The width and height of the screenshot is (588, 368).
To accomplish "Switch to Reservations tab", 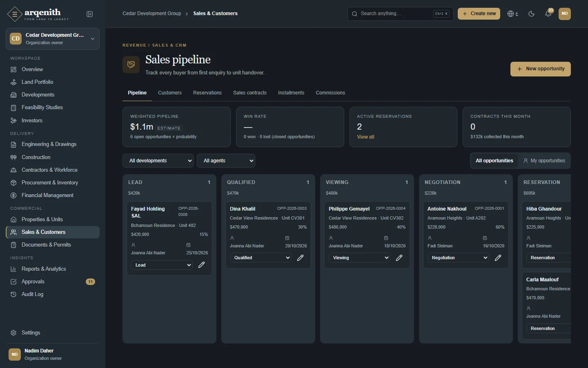I will tap(207, 93).
